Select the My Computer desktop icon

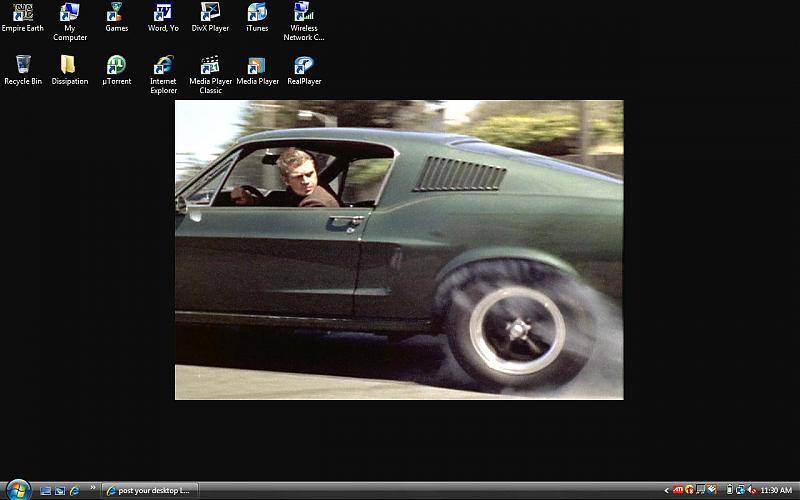[x=70, y=22]
